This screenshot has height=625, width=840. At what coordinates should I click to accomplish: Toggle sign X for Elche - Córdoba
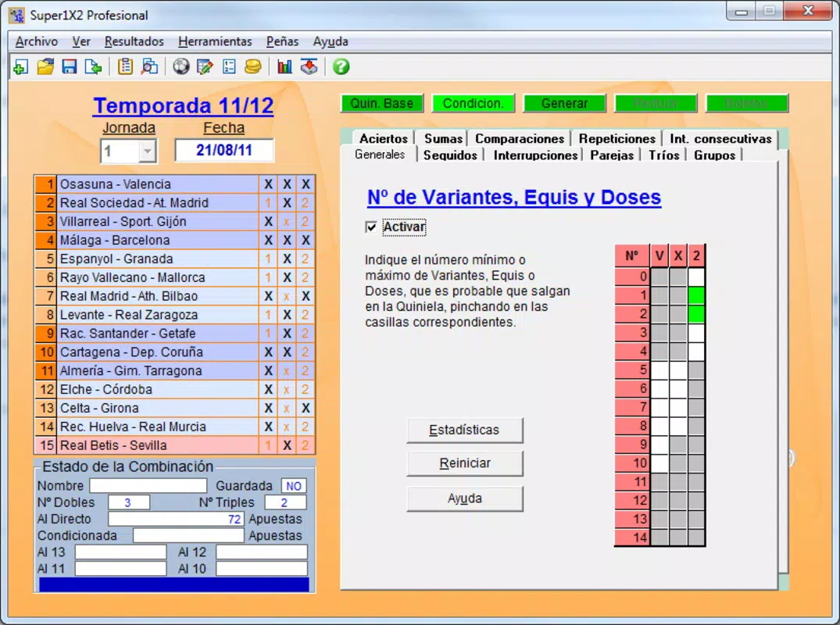coord(287,389)
